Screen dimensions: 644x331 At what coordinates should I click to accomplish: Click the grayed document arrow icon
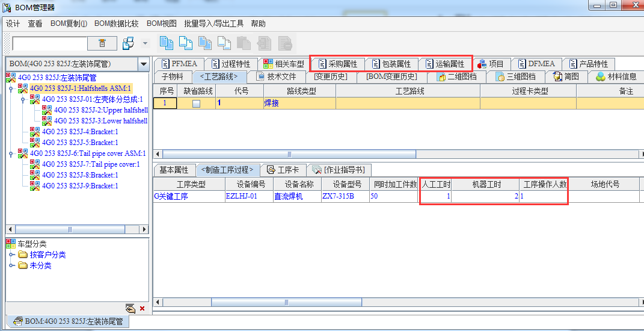[264, 43]
